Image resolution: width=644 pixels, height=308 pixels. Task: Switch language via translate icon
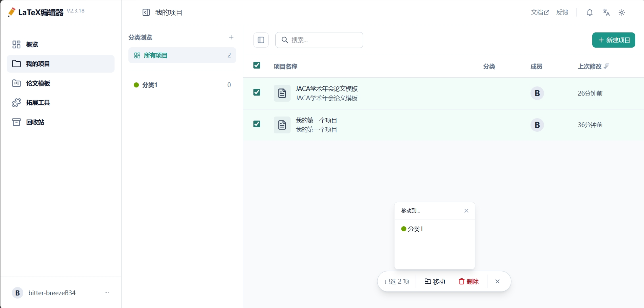(x=606, y=12)
